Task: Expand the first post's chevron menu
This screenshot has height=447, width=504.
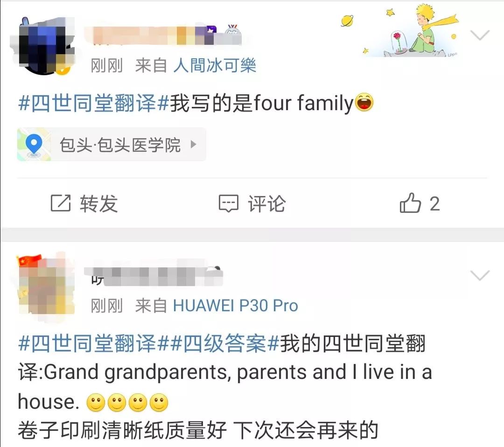Action: click(480, 35)
